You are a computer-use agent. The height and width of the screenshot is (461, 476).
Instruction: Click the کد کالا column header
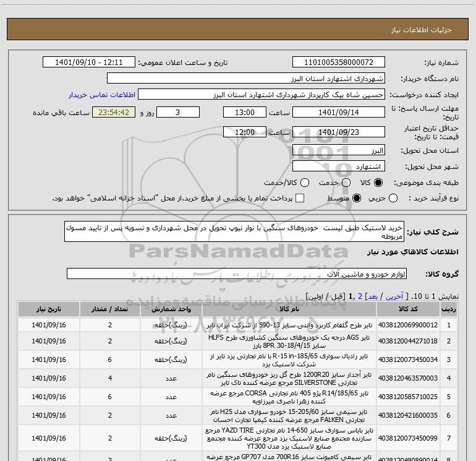[x=408, y=309]
